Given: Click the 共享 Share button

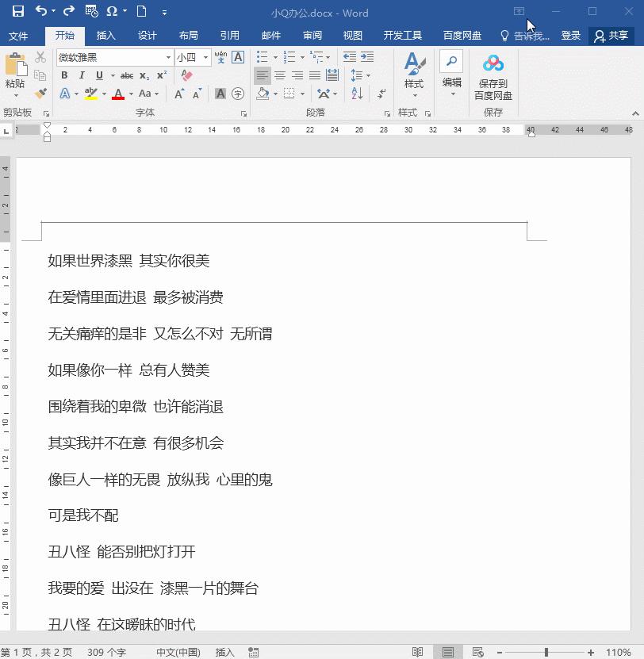Looking at the screenshot, I should pos(611,36).
